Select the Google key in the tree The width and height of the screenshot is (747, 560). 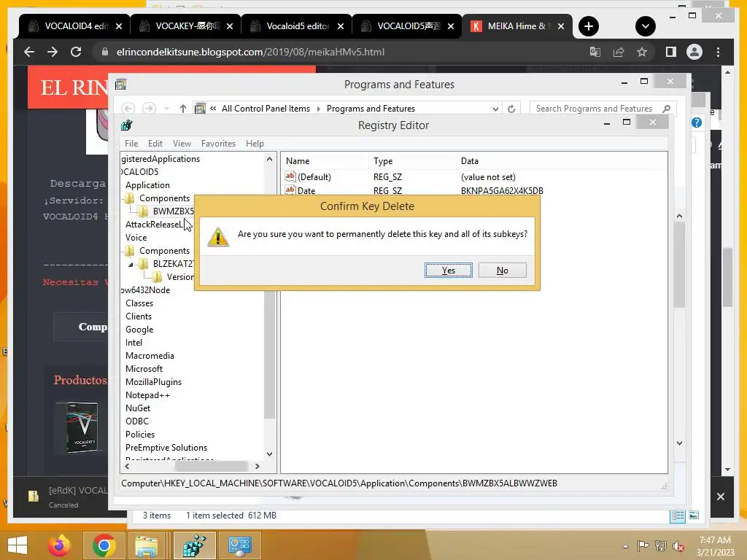139,330
